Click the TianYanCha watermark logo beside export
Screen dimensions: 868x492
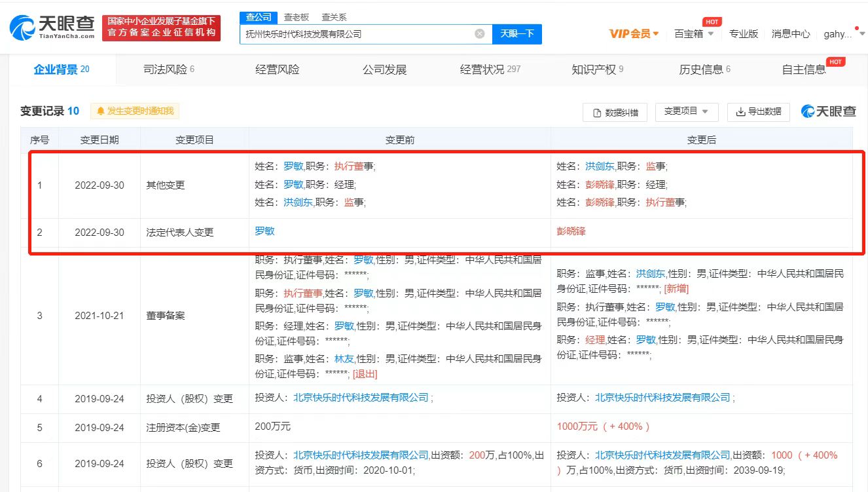(828, 112)
